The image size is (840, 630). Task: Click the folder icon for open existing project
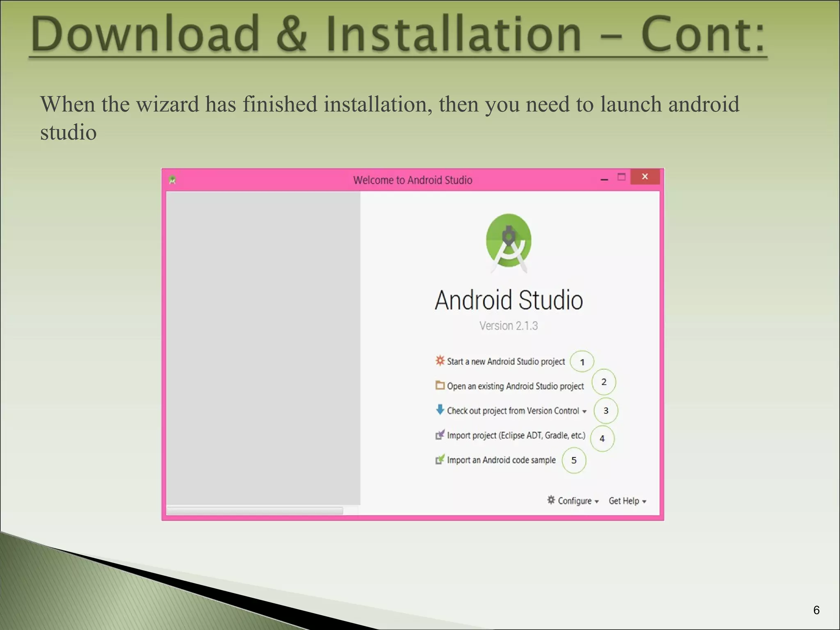click(x=440, y=385)
